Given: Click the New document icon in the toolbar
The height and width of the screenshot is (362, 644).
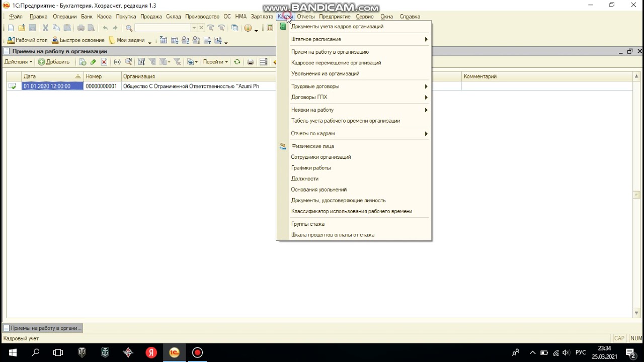Looking at the screenshot, I should point(11,28).
